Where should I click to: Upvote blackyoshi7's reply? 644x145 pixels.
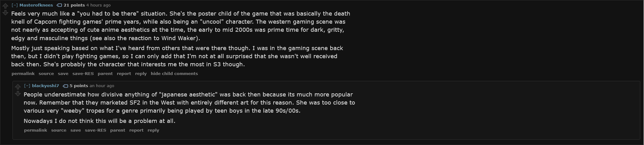pos(18,87)
